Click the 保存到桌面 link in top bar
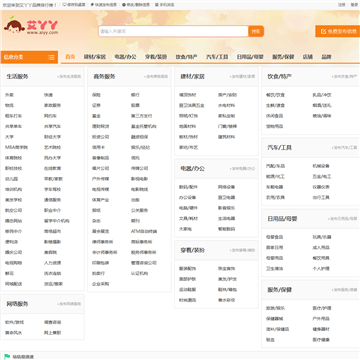The image size is (360, 360). 74,5
